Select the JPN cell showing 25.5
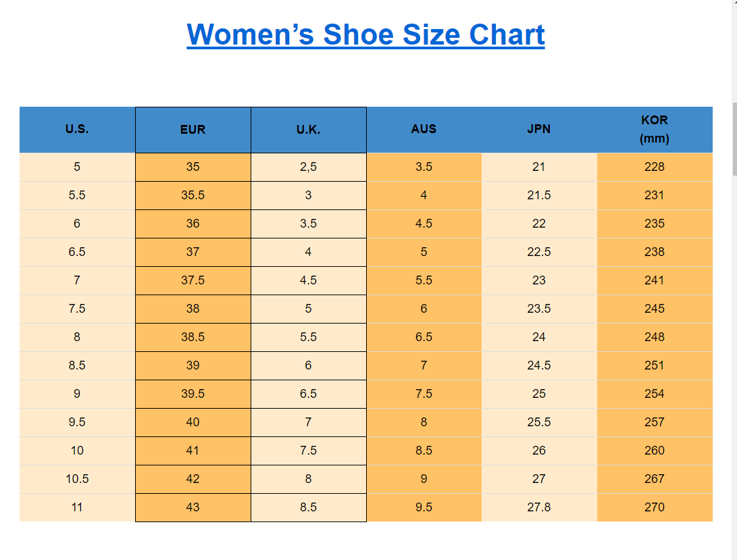 point(538,422)
